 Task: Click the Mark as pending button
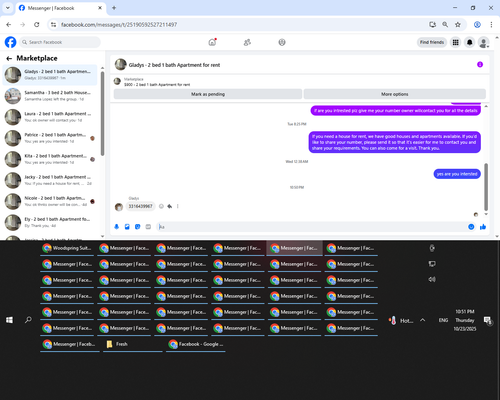208,94
